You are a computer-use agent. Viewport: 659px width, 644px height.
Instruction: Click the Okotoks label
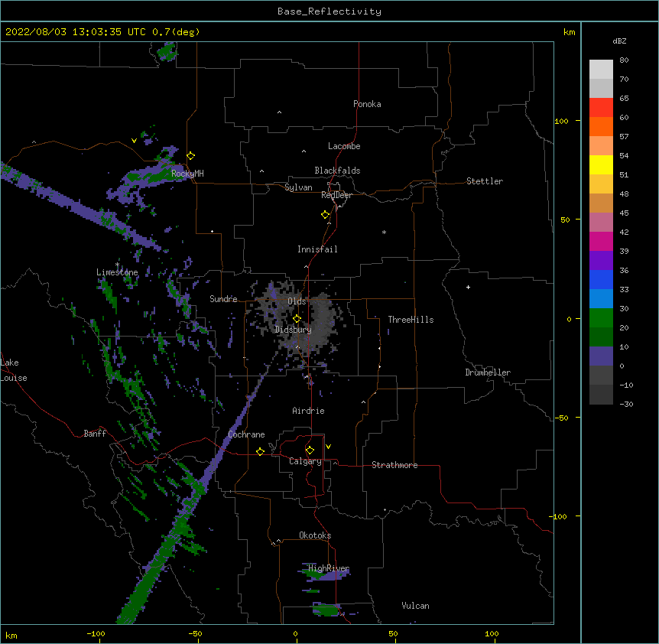(x=315, y=535)
